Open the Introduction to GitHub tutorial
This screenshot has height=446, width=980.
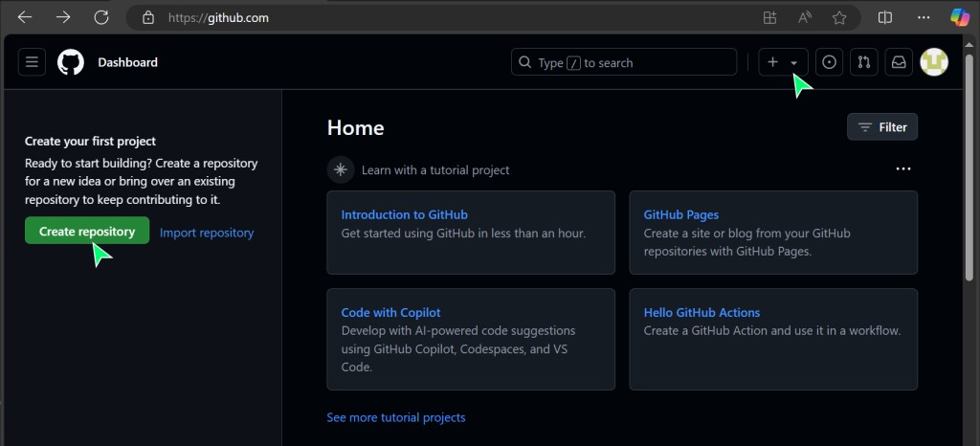[x=405, y=215]
